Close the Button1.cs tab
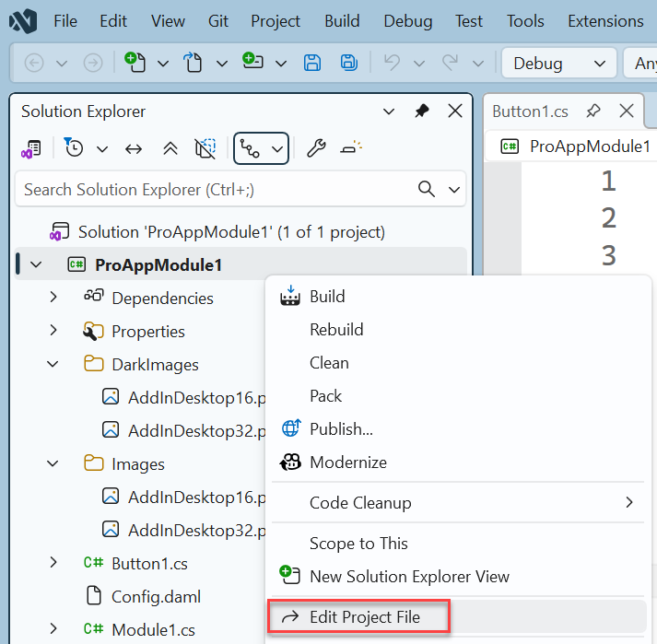Image resolution: width=657 pixels, height=644 pixels. coord(627,111)
